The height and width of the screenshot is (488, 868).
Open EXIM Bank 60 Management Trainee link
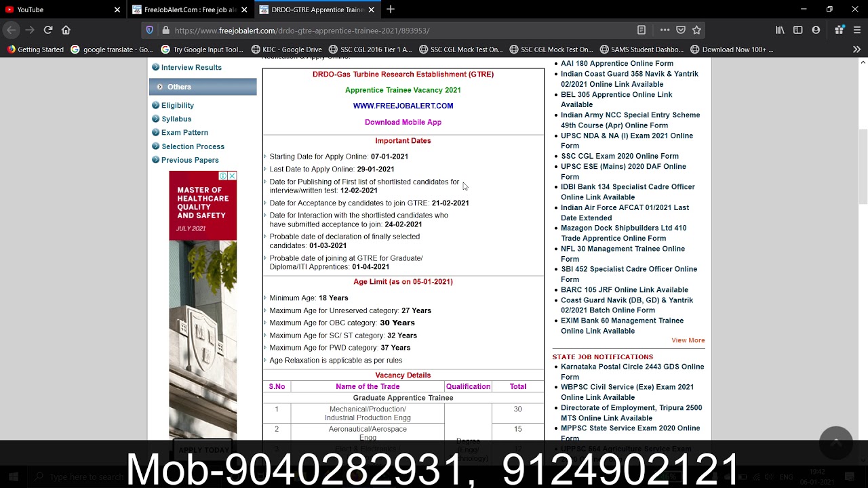click(x=622, y=325)
